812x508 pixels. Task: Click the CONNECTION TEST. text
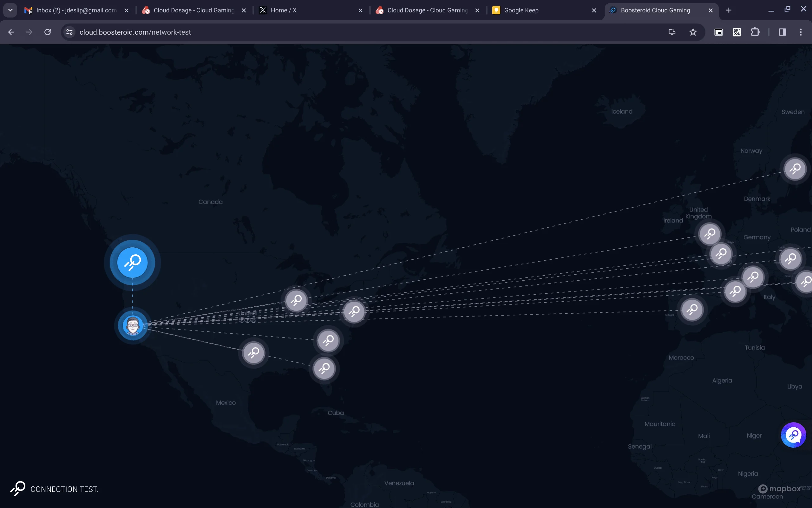tap(64, 489)
